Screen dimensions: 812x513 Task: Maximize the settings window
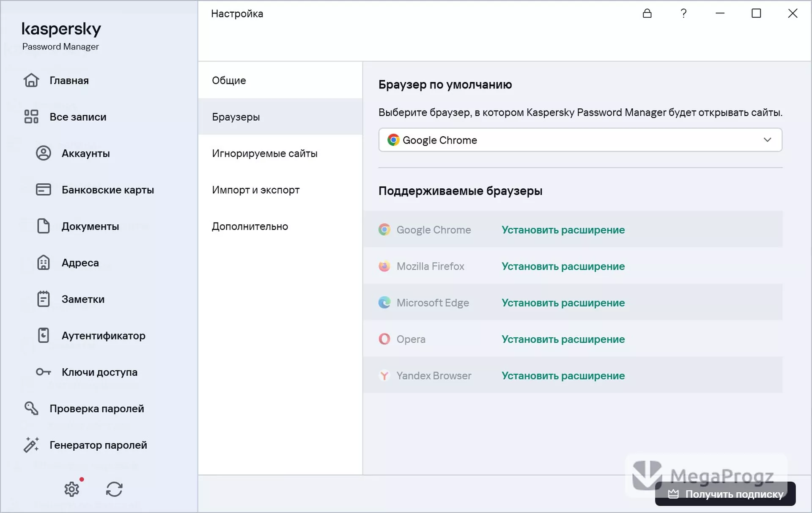[x=756, y=13]
